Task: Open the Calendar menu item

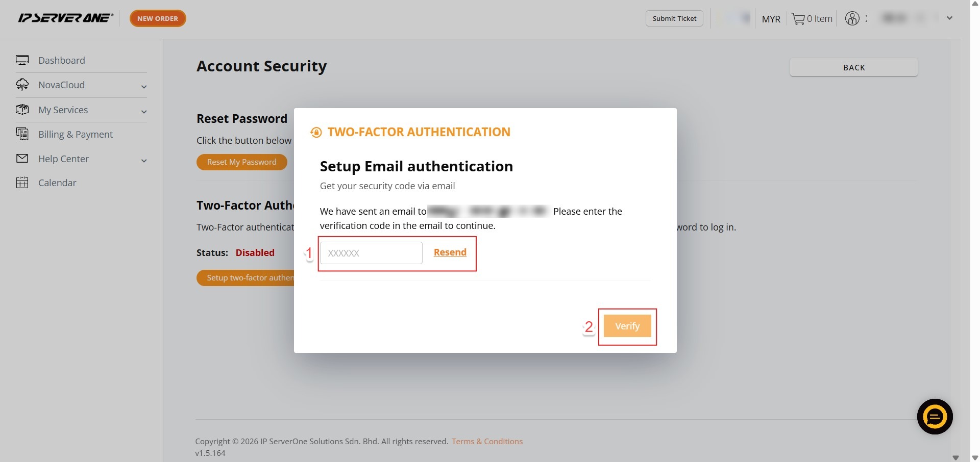Action: (57, 183)
